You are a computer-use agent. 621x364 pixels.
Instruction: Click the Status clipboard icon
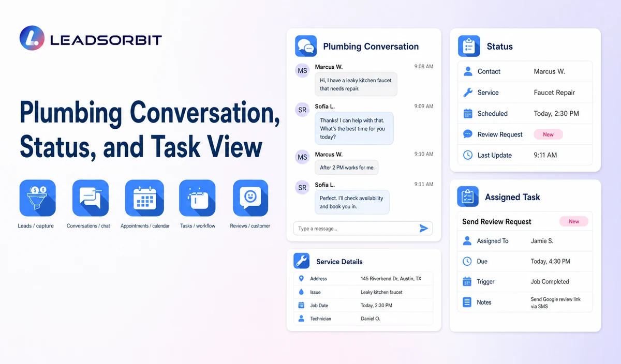(x=469, y=46)
